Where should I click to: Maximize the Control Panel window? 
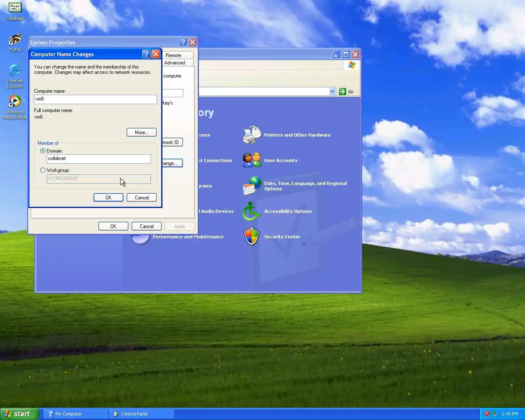pos(346,54)
